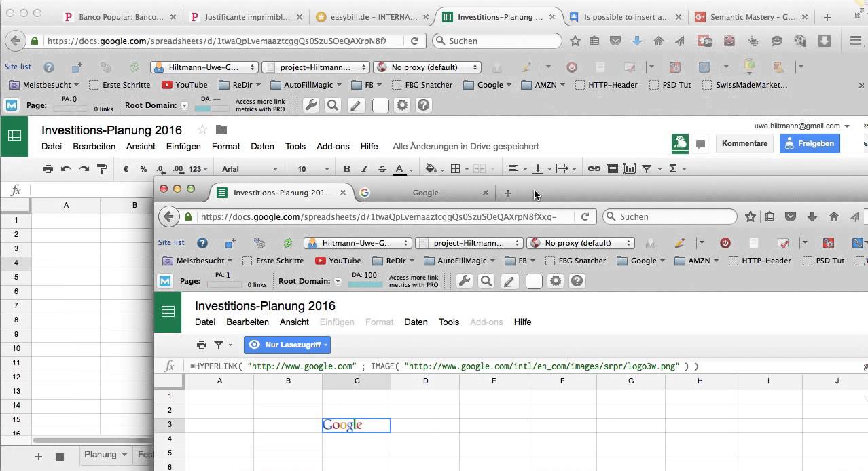The image size is (868, 471).
Task: Toggle bold formatting
Action: (x=347, y=169)
